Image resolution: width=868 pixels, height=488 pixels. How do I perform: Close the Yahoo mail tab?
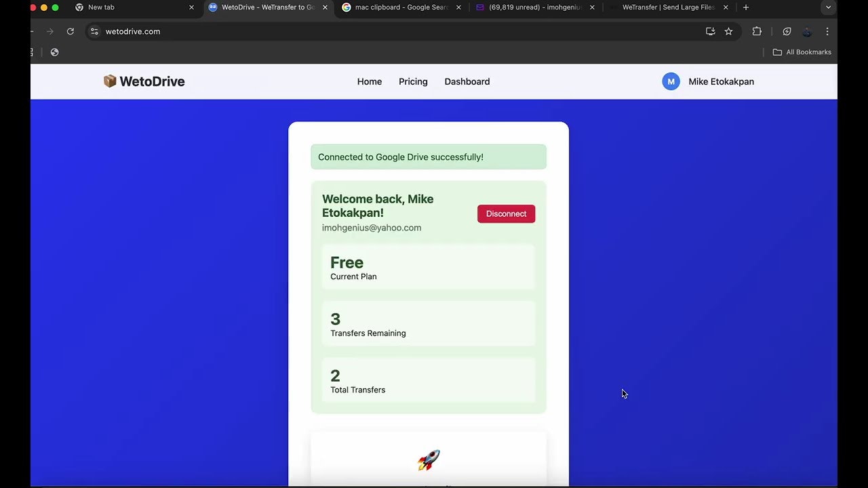(x=592, y=7)
